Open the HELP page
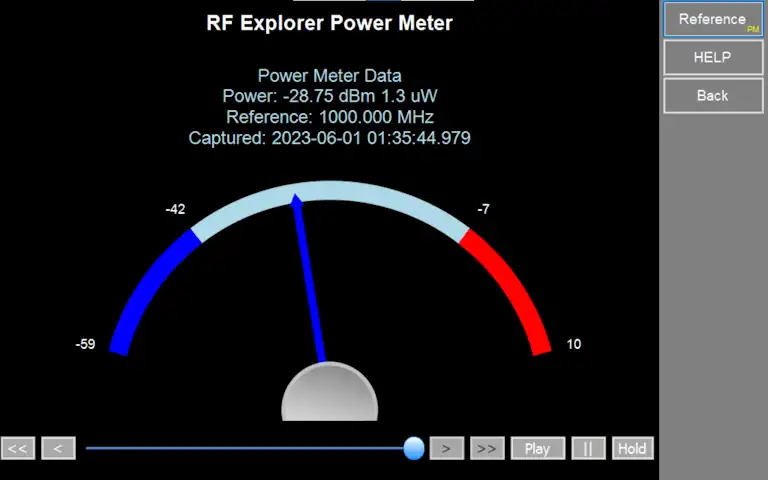 click(x=712, y=57)
